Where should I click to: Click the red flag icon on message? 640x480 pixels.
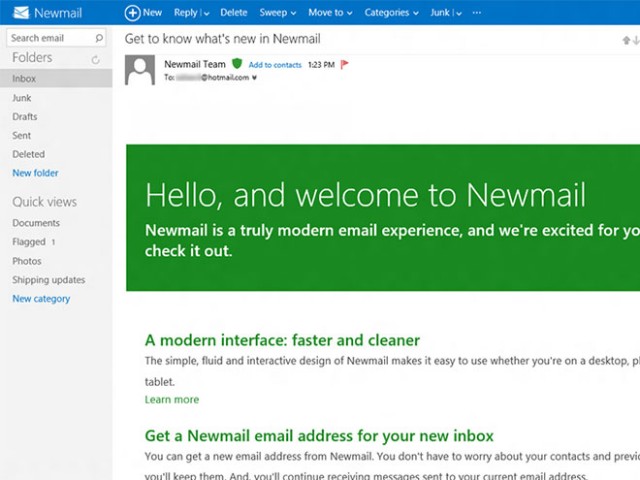tap(344, 64)
